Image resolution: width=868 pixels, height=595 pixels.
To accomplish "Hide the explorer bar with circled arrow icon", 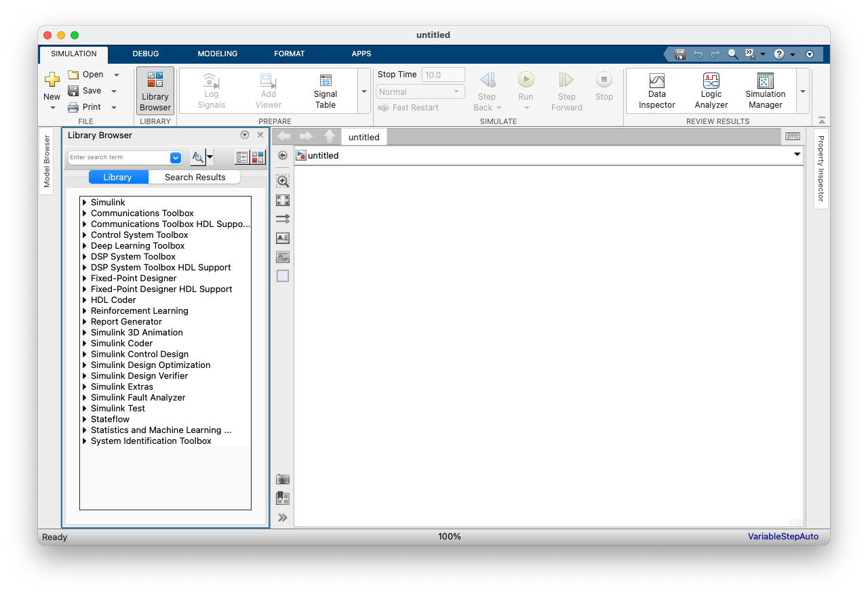I will coord(283,155).
